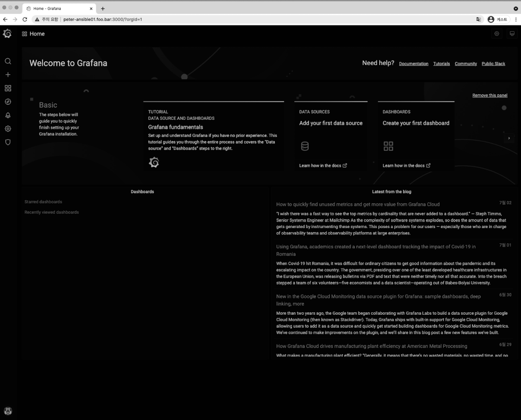This screenshot has width=521, height=420.
Task: Click the database icon in Data Sources card
Action: (x=304, y=146)
